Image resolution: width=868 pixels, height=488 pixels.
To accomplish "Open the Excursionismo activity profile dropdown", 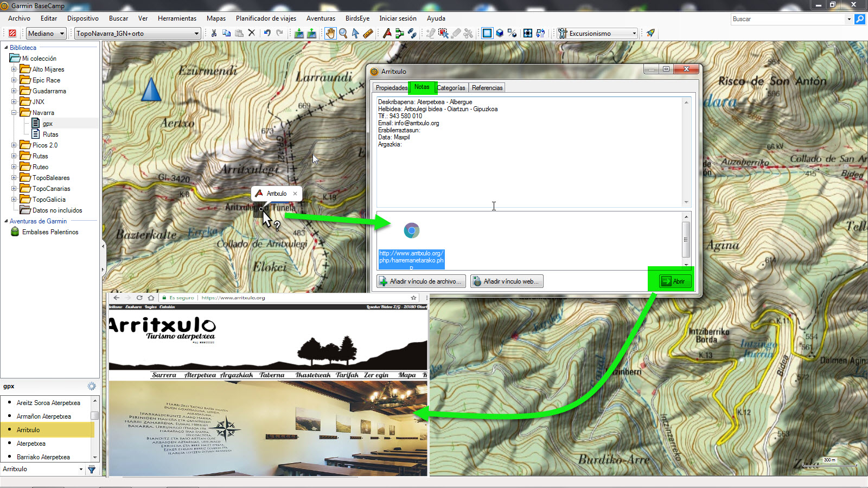I will 597,33.
